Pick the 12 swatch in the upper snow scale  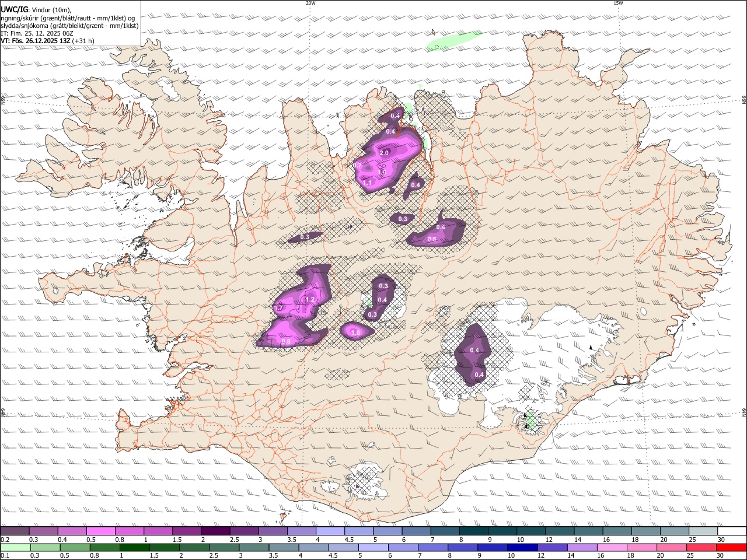(560, 531)
